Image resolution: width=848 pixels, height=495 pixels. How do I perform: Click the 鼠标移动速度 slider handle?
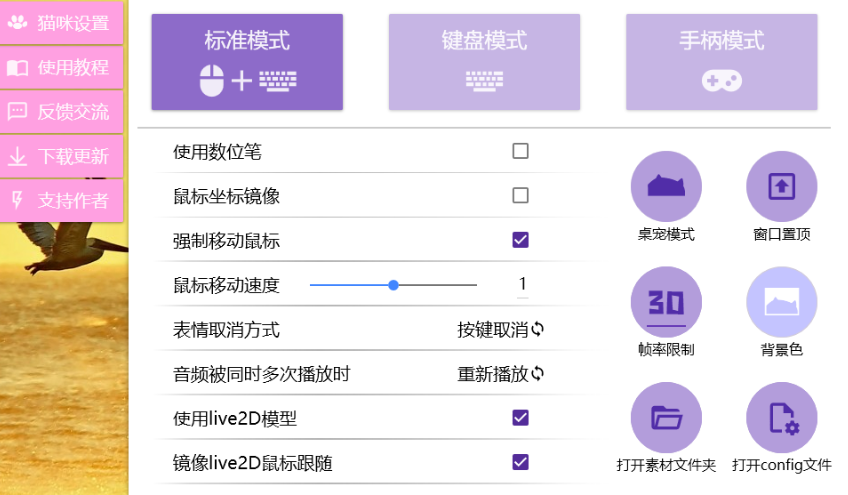coord(394,285)
